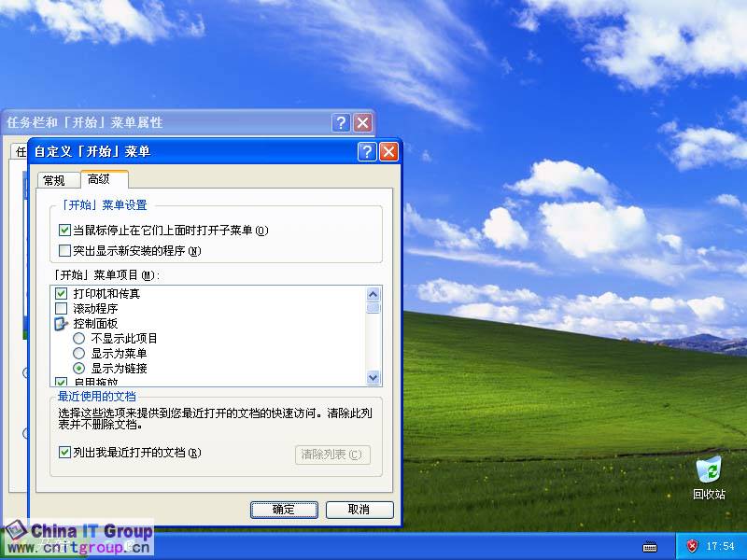
Task: Select 显示为菜单 radio button
Action: point(78,354)
